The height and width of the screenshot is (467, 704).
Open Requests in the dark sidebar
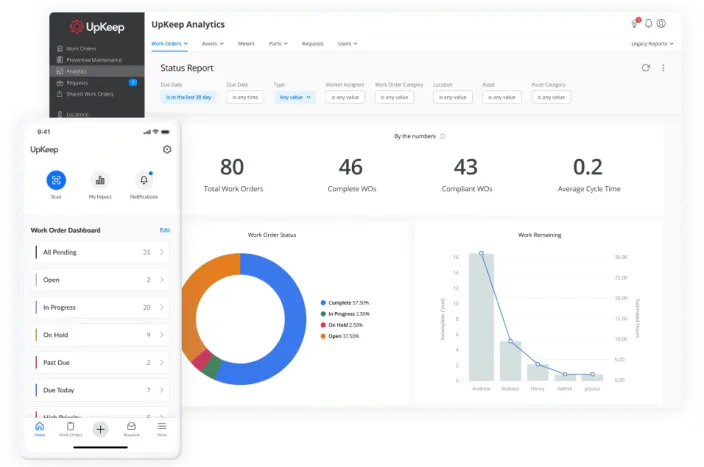click(x=72, y=83)
